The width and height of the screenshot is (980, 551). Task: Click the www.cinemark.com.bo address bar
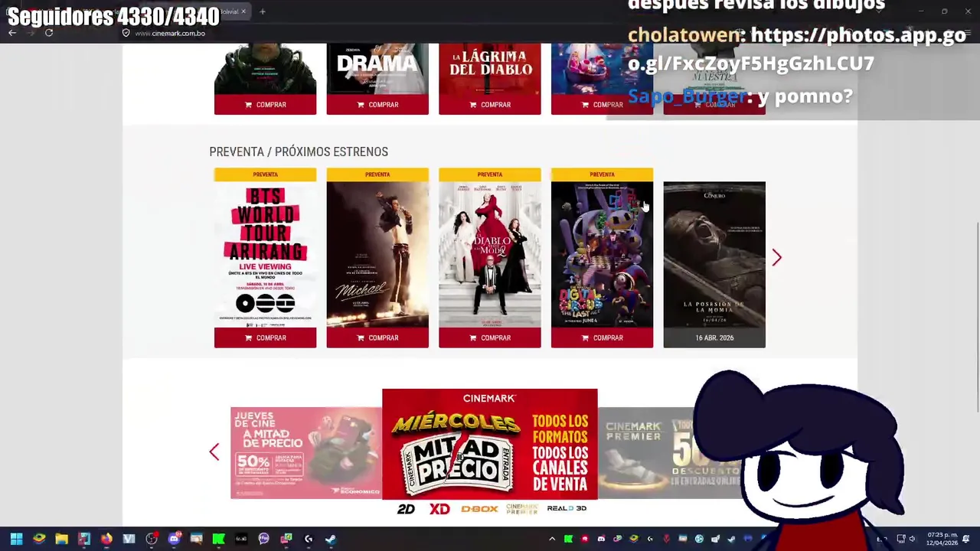coord(170,33)
